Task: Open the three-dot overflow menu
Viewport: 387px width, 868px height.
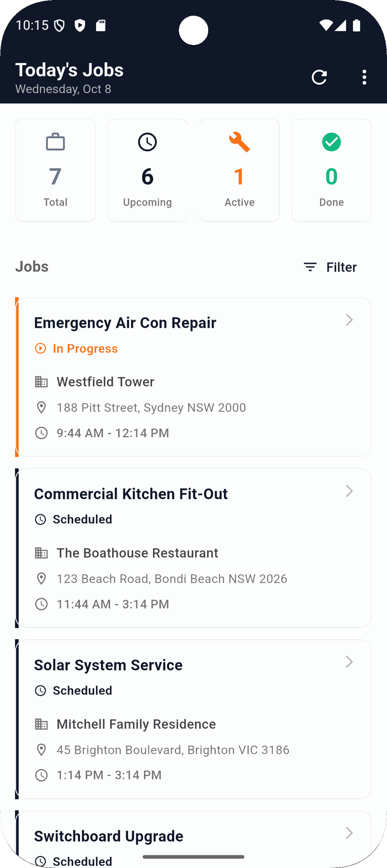Action: (364, 77)
